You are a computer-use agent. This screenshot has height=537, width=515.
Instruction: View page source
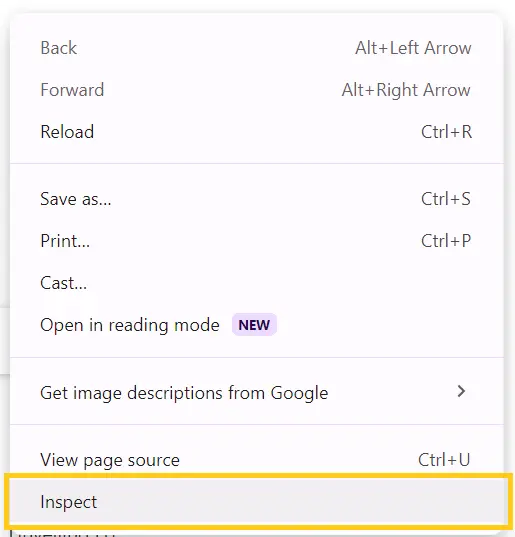click(256, 460)
